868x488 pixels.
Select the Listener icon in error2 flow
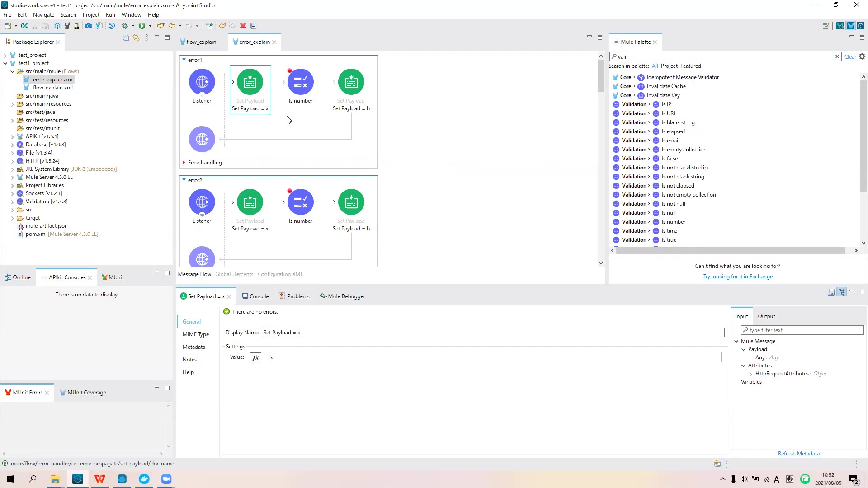(202, 202)
